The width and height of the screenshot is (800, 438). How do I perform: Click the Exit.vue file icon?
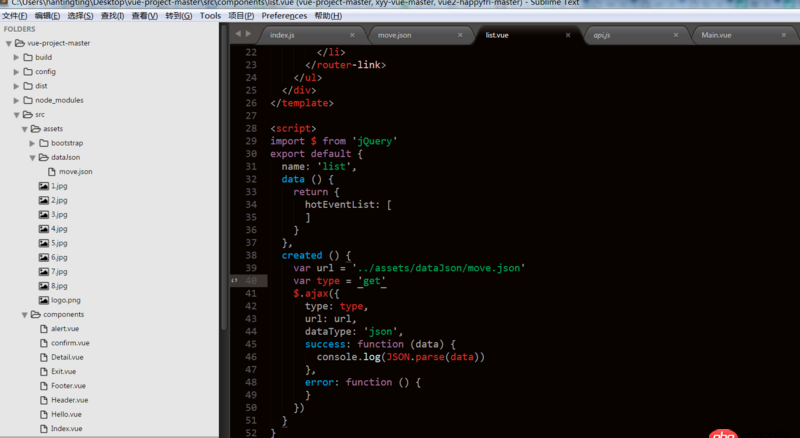(x=44, y=372)
